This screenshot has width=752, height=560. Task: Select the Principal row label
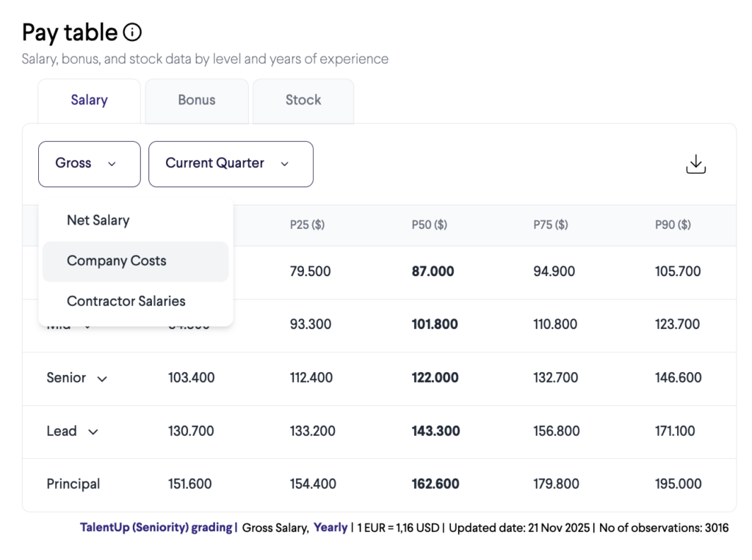[73, 484]
